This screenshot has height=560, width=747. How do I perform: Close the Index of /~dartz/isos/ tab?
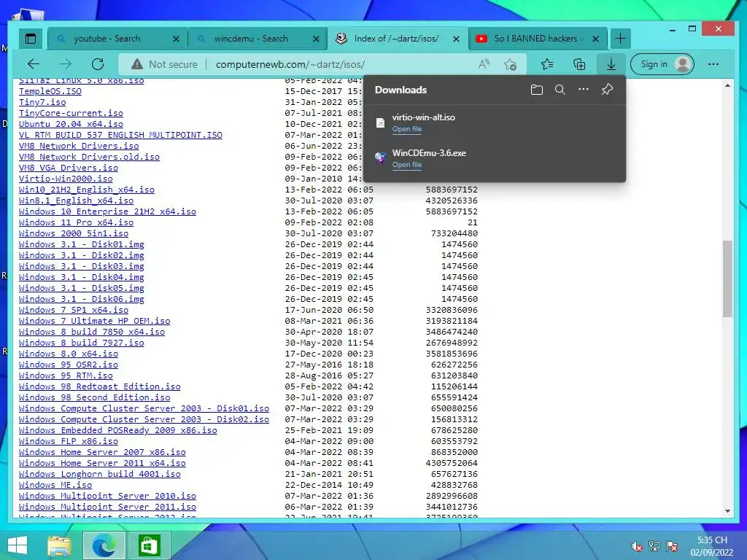click(x=456, y=39)
